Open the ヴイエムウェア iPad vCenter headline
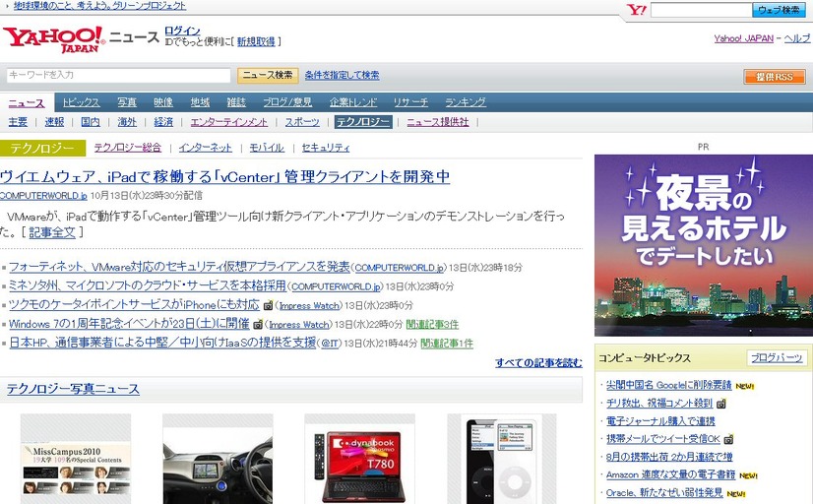The height and width of the screenshot is (504, 813). pos(225,177)
